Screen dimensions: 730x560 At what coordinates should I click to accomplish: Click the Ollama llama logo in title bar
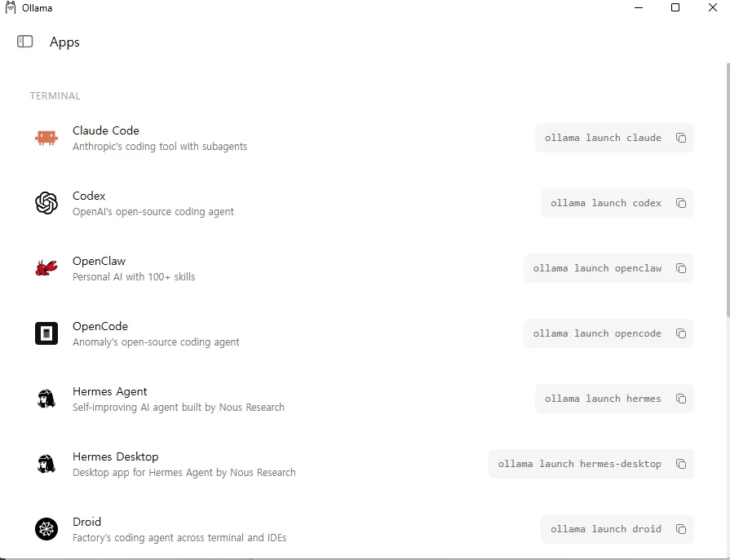(11, 8)
